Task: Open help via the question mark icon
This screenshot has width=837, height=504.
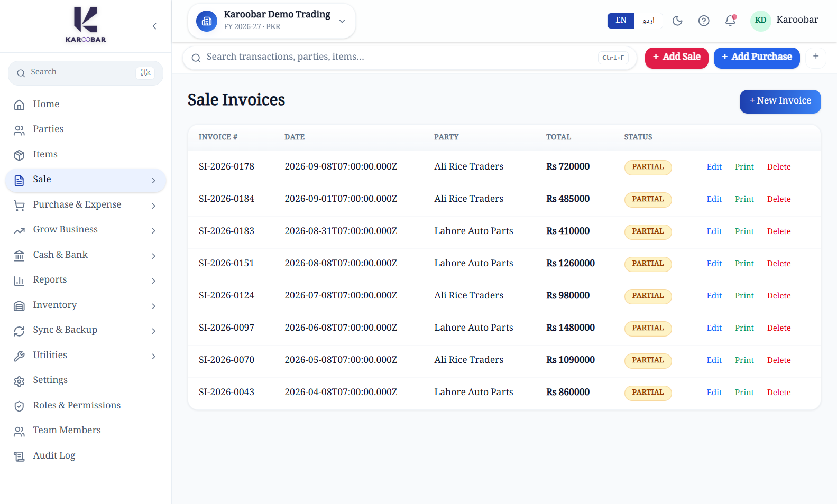Action: click(x=704, y=21)
